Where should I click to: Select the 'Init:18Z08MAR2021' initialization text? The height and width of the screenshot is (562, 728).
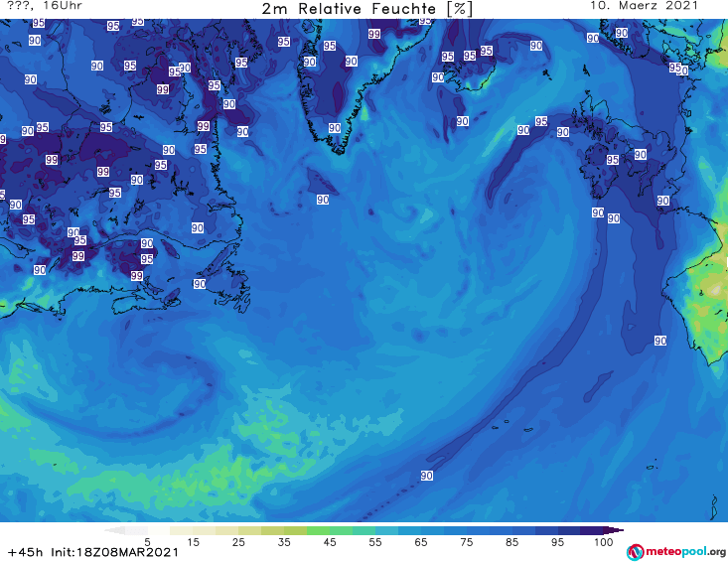pyautogui.click(x=114, y=552)
